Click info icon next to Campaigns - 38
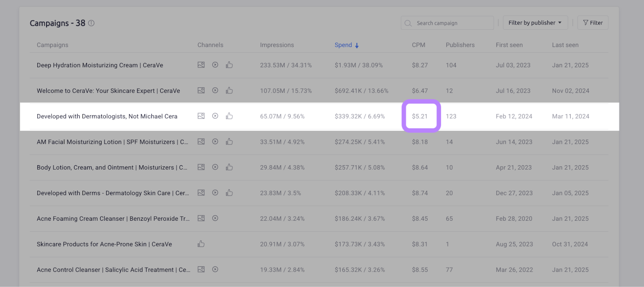 click(91, 23)
